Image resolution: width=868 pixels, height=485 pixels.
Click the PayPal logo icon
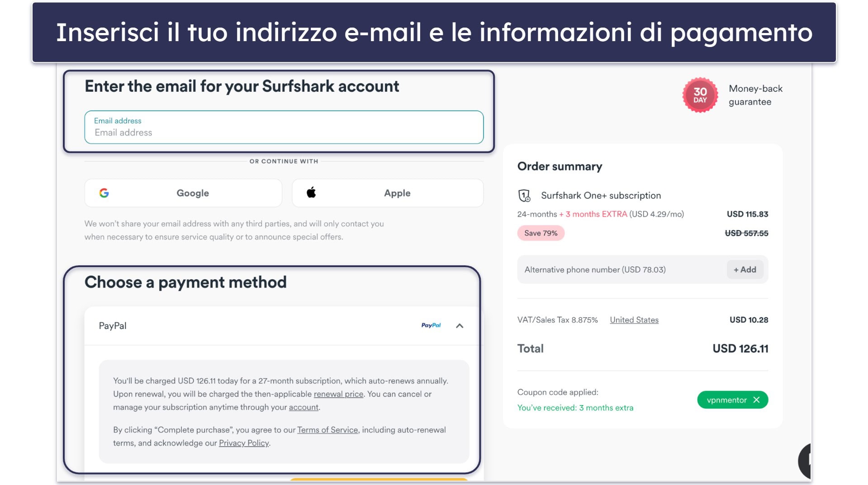431,325
